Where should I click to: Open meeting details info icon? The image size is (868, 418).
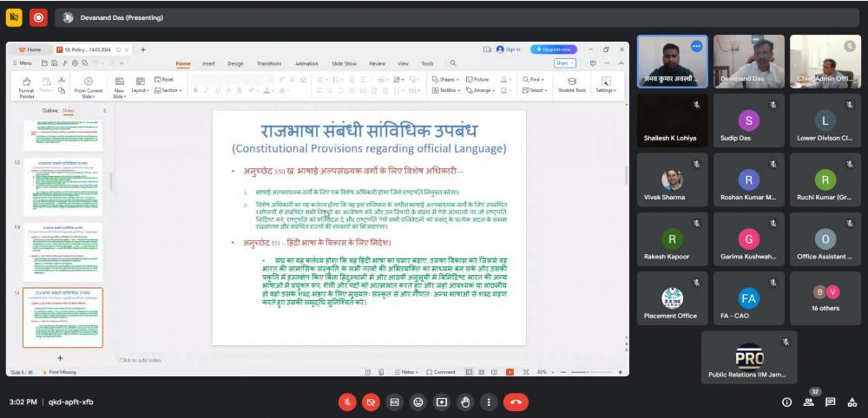pos(787,402)
